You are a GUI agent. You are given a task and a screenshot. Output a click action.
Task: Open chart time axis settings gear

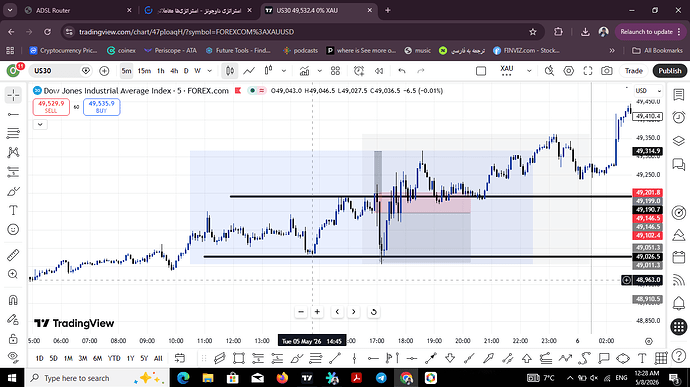coord(648,341)
